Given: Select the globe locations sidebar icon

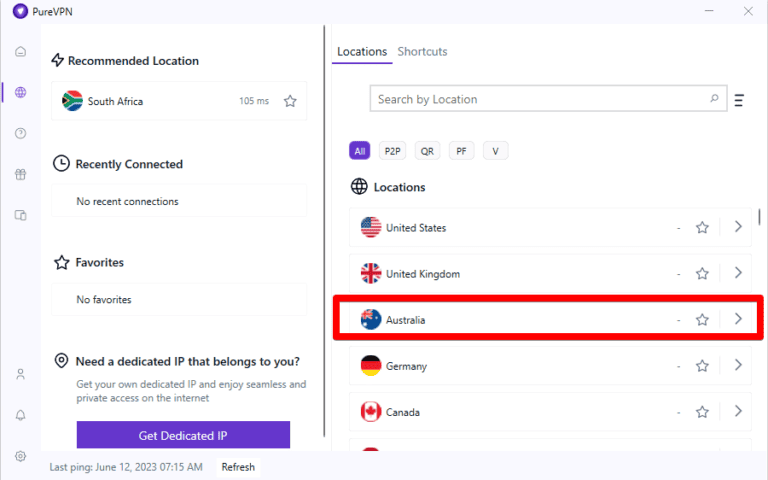Looking at the screenshot, I should (21, 93).
